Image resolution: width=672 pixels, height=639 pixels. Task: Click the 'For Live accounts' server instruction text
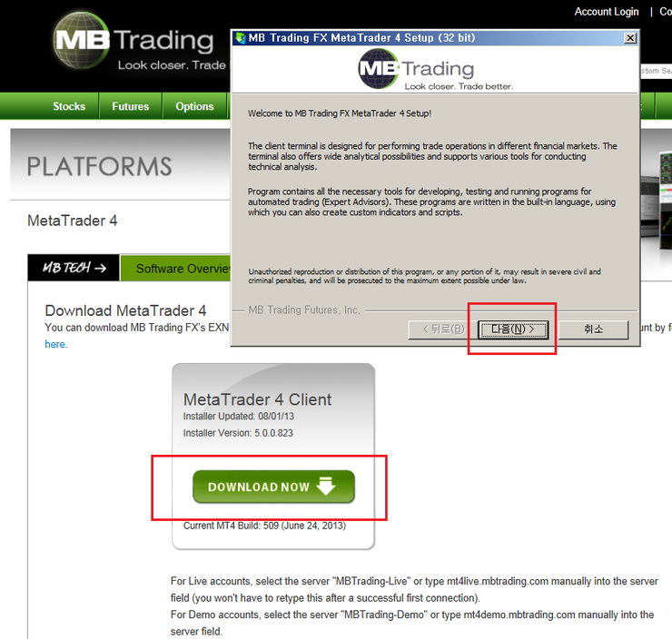[414, 589]
